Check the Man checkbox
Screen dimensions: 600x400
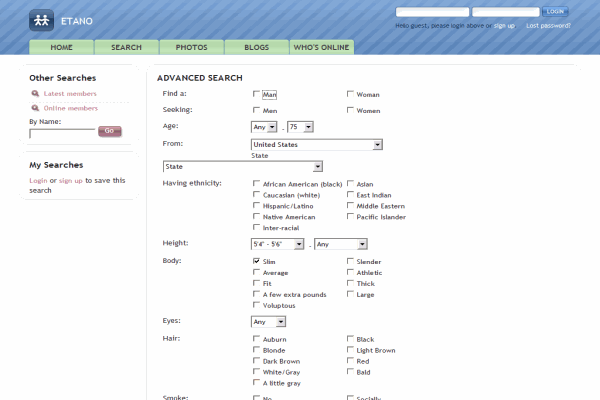[256, 94]
